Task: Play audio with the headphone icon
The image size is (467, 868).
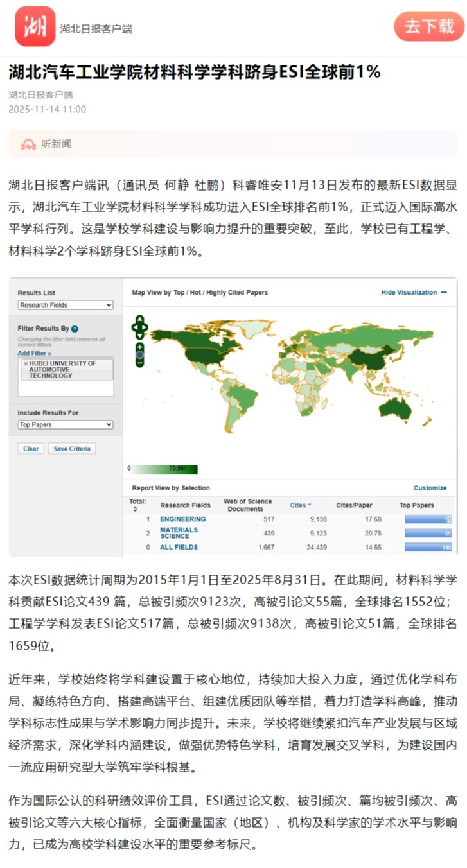Action: [x=28, y=144]
